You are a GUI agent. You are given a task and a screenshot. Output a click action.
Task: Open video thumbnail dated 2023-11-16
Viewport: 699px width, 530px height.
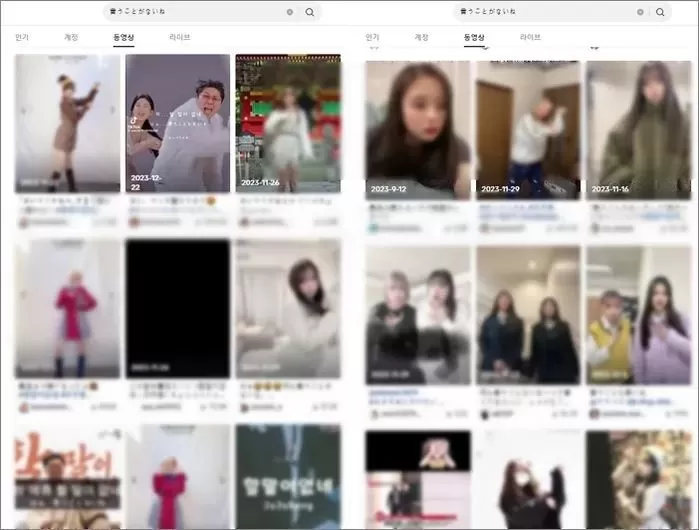639,130
